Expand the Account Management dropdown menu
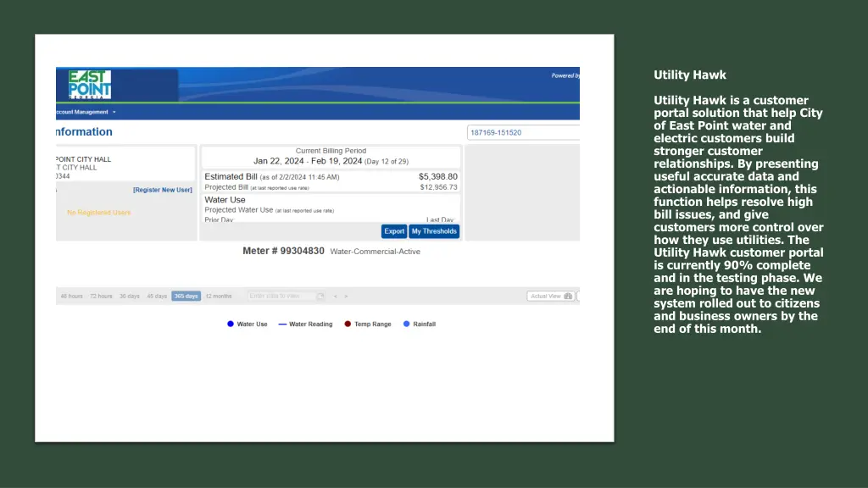Image resolution: width=868 pixels, height=488 pixels. click(x=86, y=112)
